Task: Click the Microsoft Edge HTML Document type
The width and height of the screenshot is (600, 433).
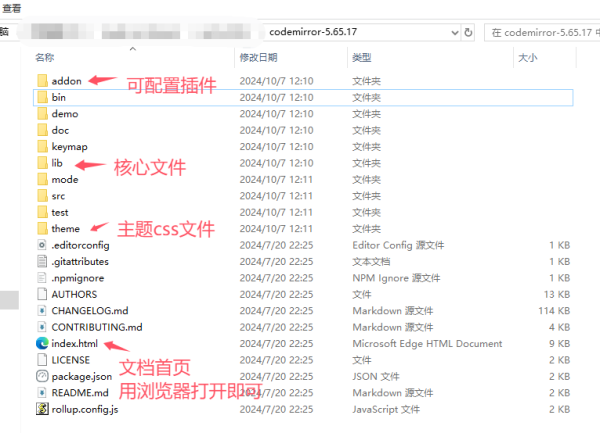Action: click(427, 343)
